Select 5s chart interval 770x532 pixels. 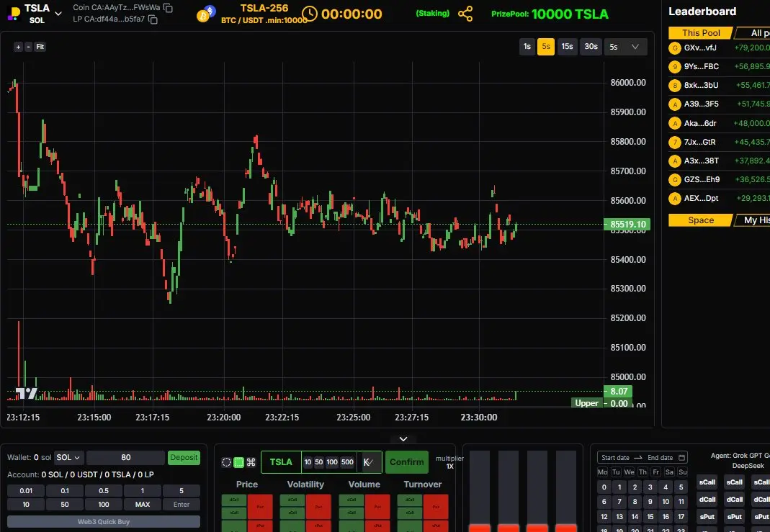click(x=545, y=47)
